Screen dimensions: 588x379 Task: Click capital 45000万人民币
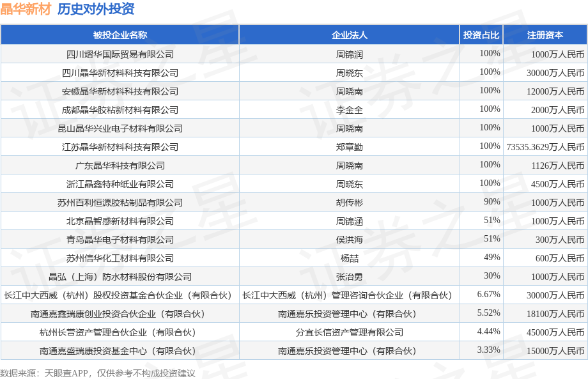coord(555,332)
